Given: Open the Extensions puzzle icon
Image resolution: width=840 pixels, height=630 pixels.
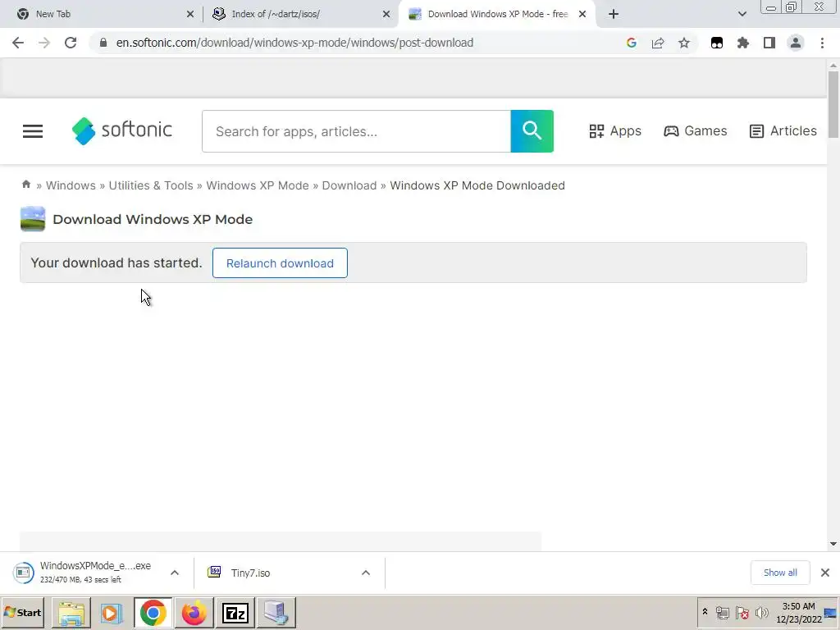Looking at the screenshot, I should (743, 43).
